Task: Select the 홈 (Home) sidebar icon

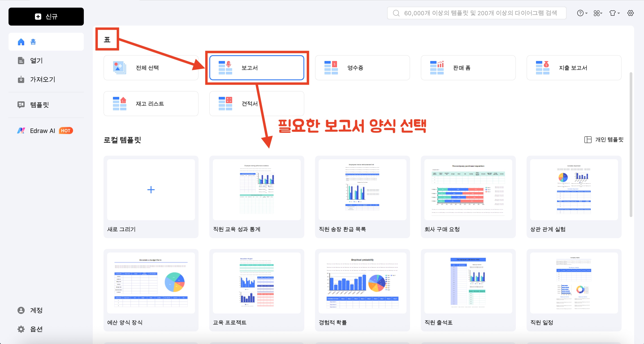Action: click(21, 42)
